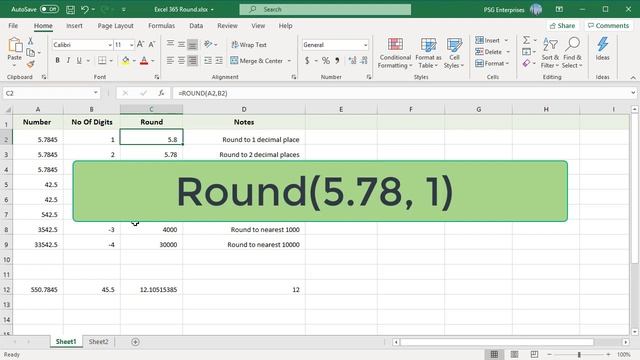
Task: Click the Center alignment icon
Action: click(181, 60)
